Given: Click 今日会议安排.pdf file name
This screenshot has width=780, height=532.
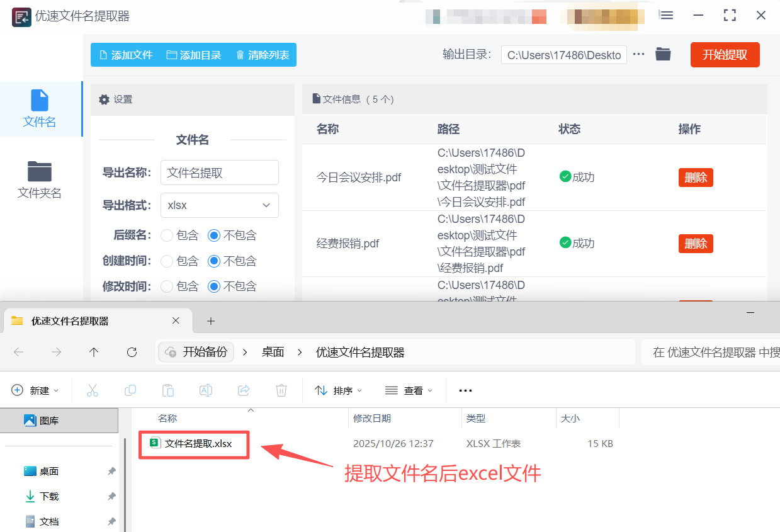Looking at the screenshot, I should (359, 178).
